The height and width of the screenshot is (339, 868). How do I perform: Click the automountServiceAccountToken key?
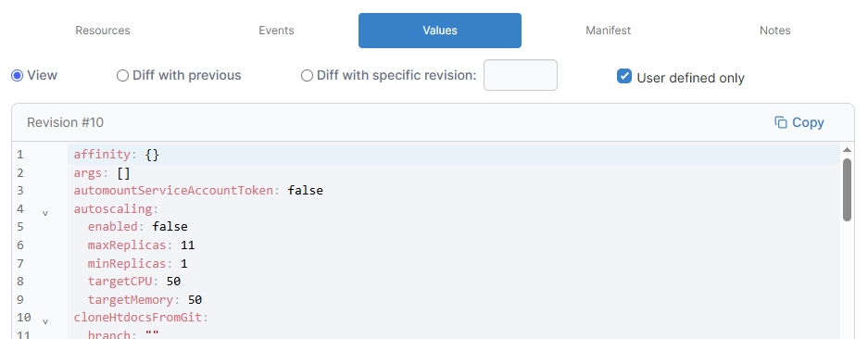coord(173,191)
